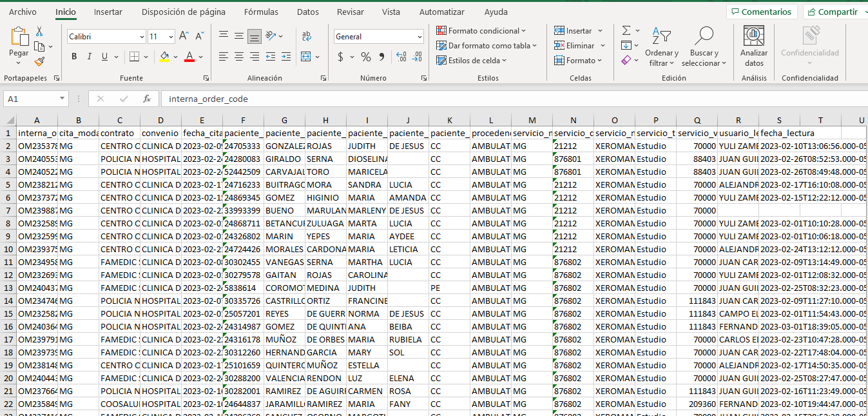Click the increase font size icon
Image resolution: width=868 pixels, height=416 pixels.
tap(184, 36)
